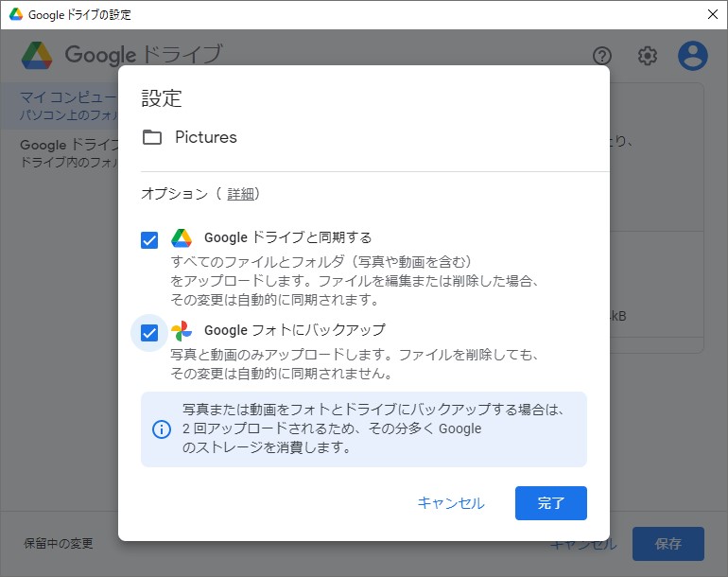Screen dimensions: 728x577
Task: Click the storage warning notice text
Action: coord(373,428)
